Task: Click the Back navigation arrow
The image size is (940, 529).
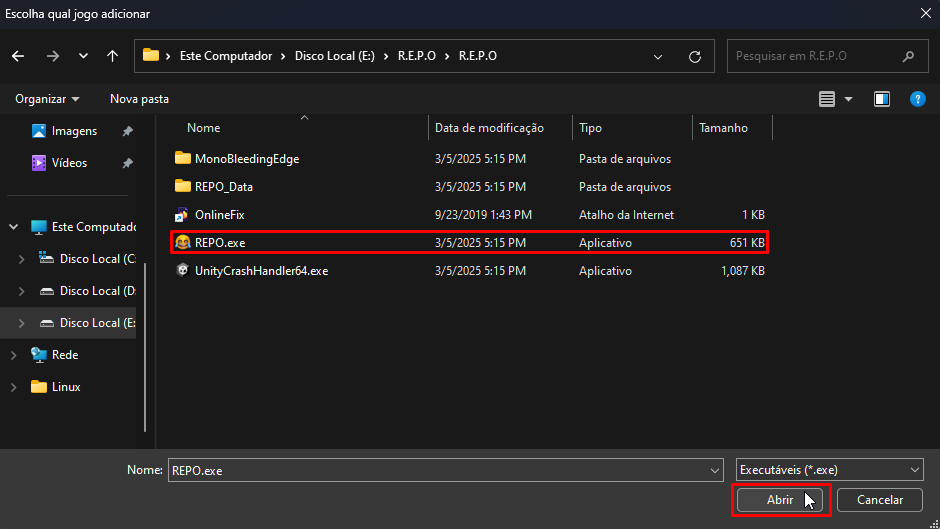Action: tap(18, 56)
